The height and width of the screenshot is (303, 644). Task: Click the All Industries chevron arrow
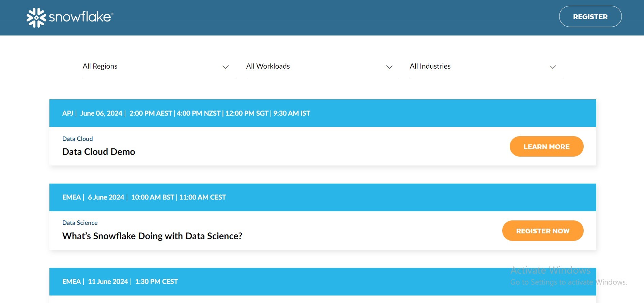[553, 67]
